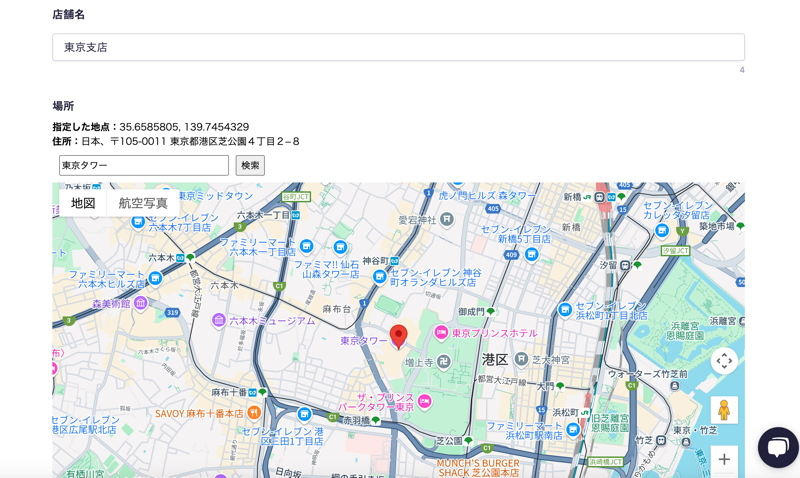
Task: Select the 芝大神宮 shrine marker
Action: (521, 359)
